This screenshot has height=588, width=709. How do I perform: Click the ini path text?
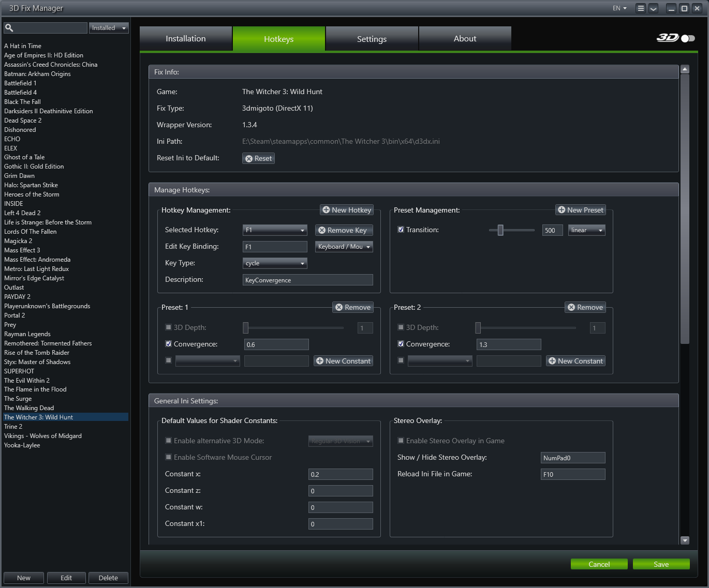click(x=341, y=141)
